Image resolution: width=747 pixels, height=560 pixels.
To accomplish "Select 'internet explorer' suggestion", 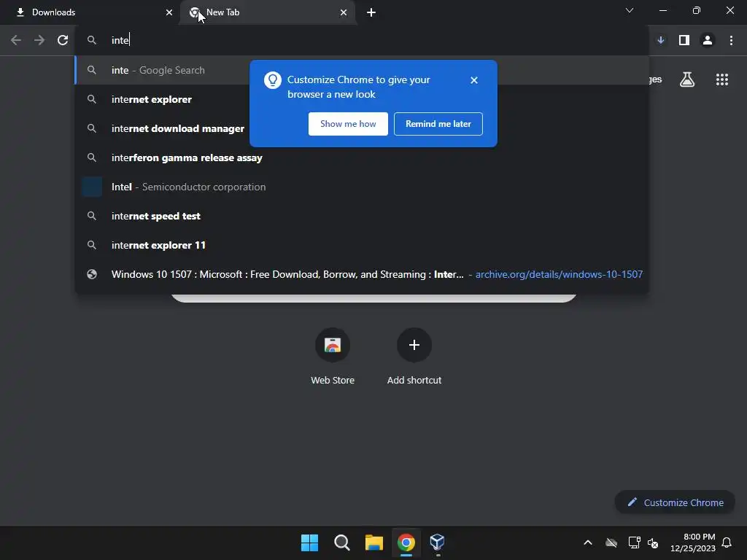I will (362, 99).
